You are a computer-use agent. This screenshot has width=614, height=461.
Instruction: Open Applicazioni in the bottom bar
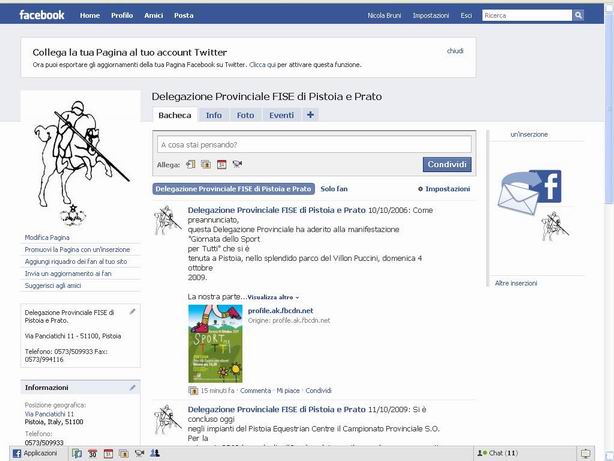coord(34,453)
